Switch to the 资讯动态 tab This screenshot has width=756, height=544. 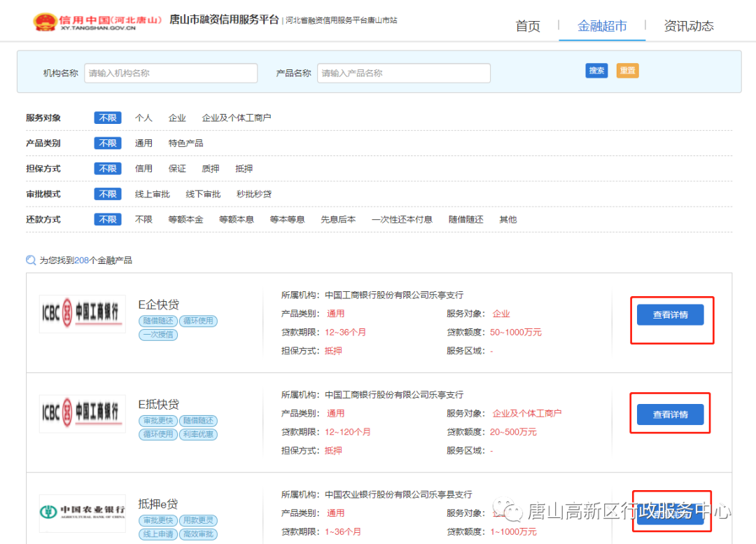point(688,26)
